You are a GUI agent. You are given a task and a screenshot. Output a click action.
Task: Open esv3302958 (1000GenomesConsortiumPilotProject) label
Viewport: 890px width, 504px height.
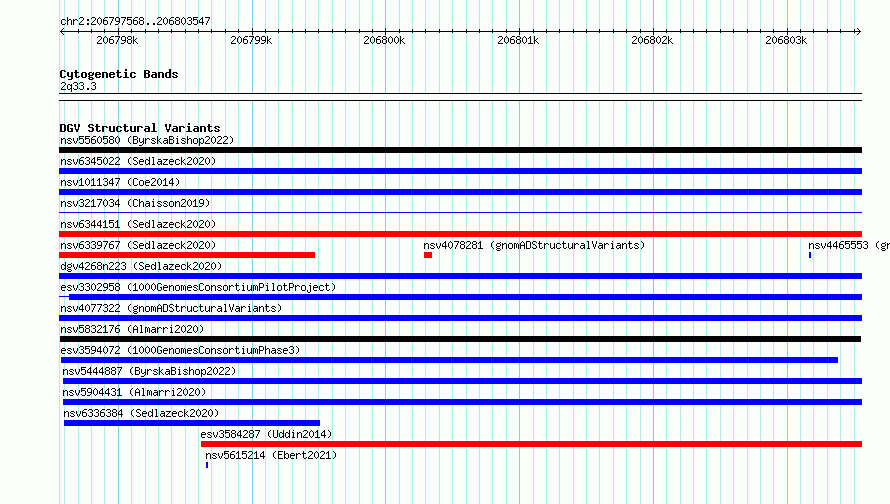coord(198,287)
